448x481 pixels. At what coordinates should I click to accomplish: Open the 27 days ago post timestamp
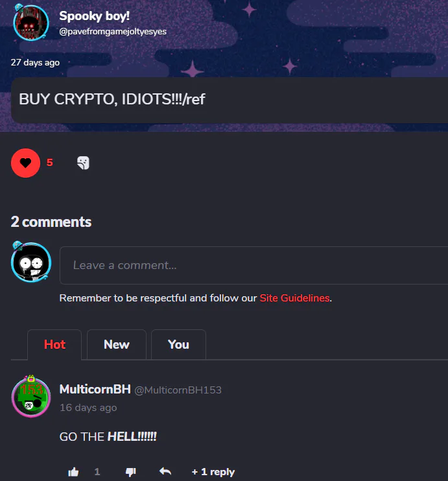pyautogui.click(x=35, y=63)
